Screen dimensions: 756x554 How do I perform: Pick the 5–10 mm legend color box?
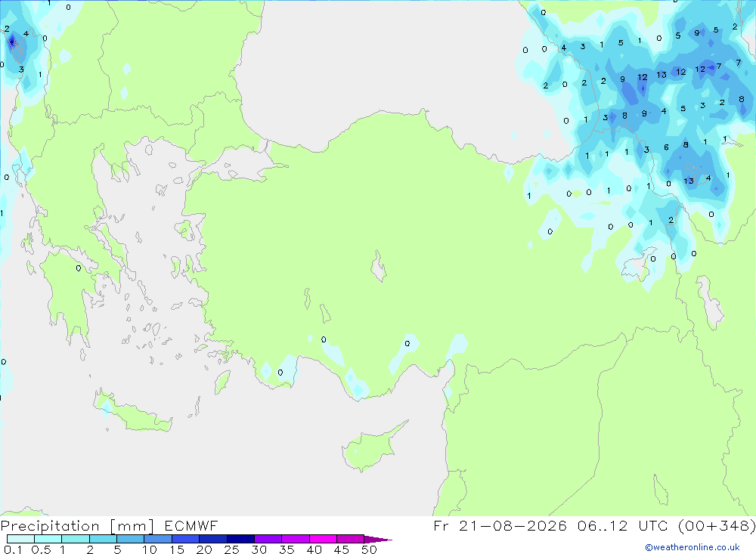tap(130, 539)
